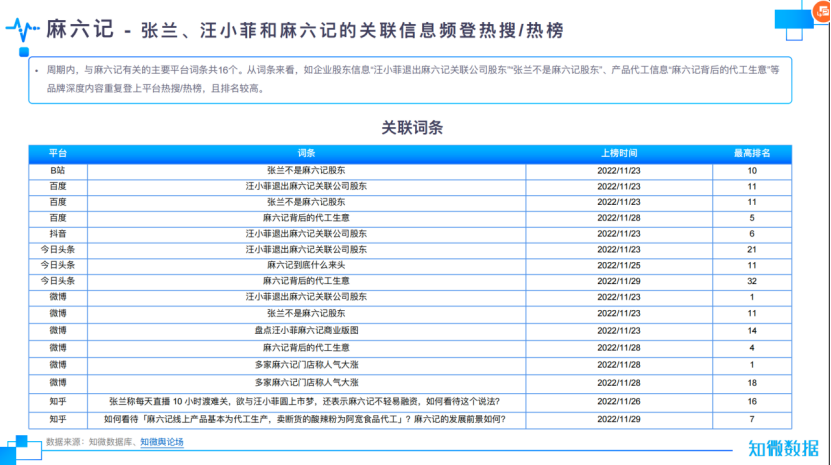
Task: Click 微博 in the rank 14 row
Action: coord(58,330)
